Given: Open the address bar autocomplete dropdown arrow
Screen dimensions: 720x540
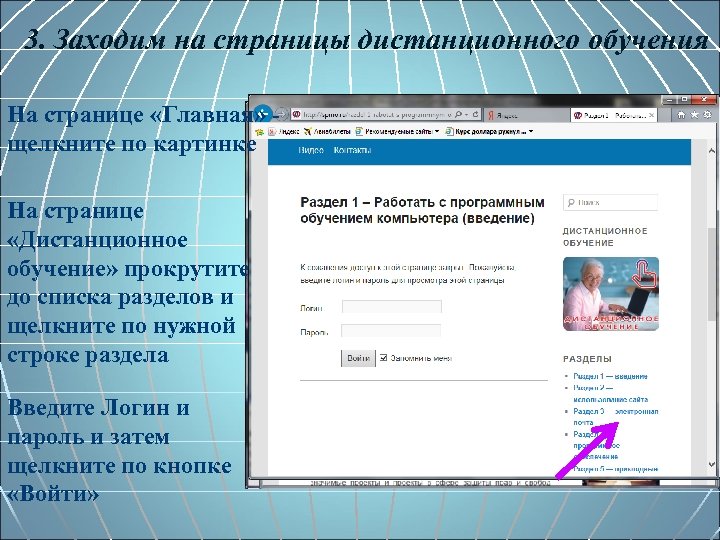Looking at the screenshot, I should (x=466, y=114).
